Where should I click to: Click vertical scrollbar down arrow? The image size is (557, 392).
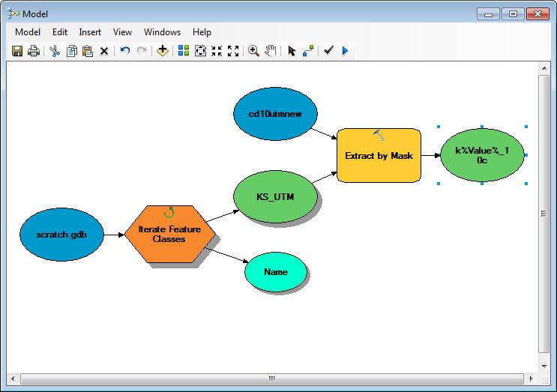[544, 366]
